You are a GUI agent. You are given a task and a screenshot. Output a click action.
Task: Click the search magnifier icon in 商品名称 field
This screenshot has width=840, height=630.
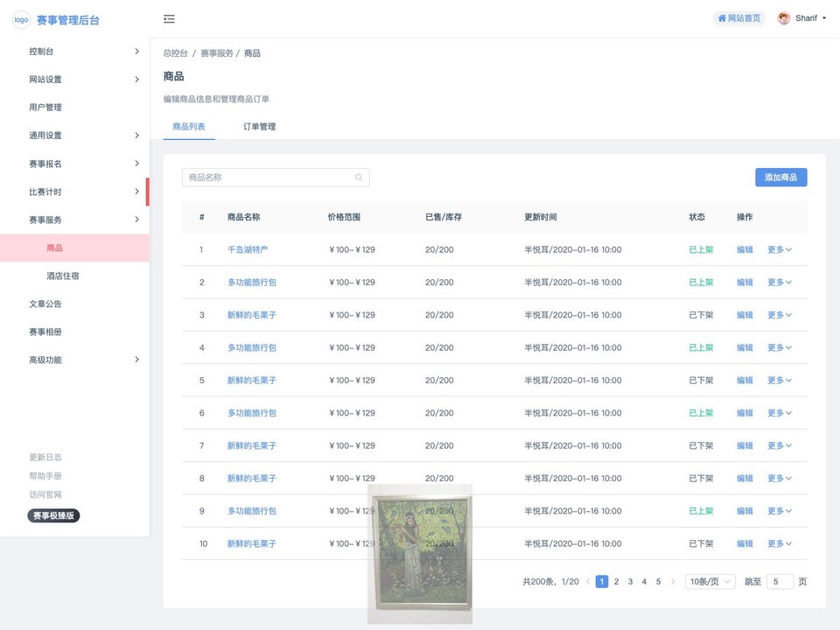[x=359, y=178]
